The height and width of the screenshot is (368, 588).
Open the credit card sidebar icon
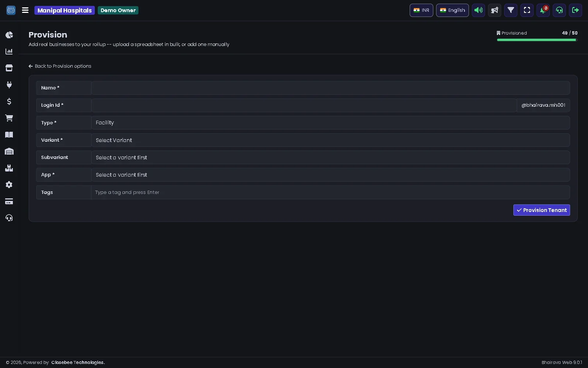point(9,201)
